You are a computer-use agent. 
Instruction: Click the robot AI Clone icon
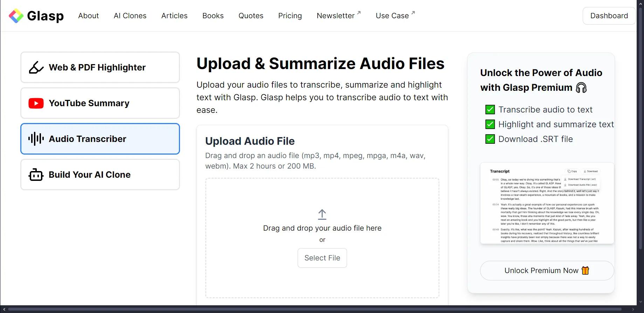click(36, 175)
